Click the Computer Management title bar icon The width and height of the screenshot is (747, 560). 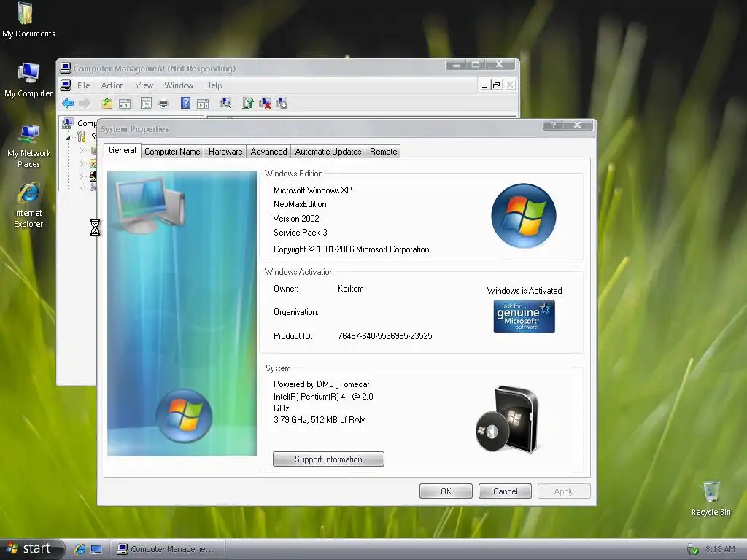pos(66,68)
